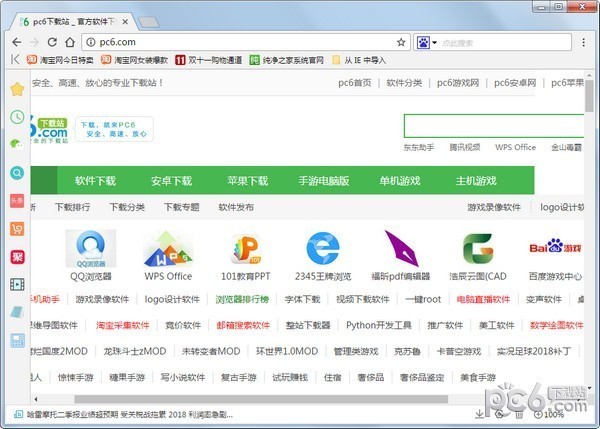Click the 100% zoom indicator

click(549, 414)
